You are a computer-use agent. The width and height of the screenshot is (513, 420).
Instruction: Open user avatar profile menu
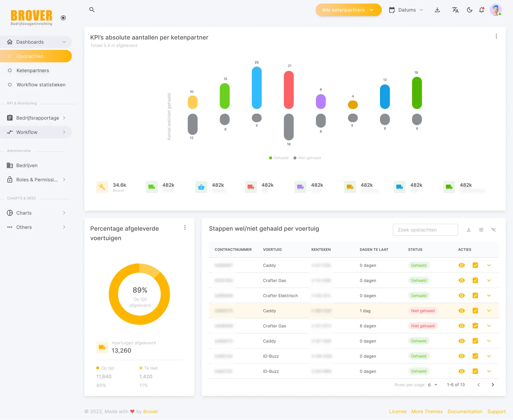click(x=496, y=10)
